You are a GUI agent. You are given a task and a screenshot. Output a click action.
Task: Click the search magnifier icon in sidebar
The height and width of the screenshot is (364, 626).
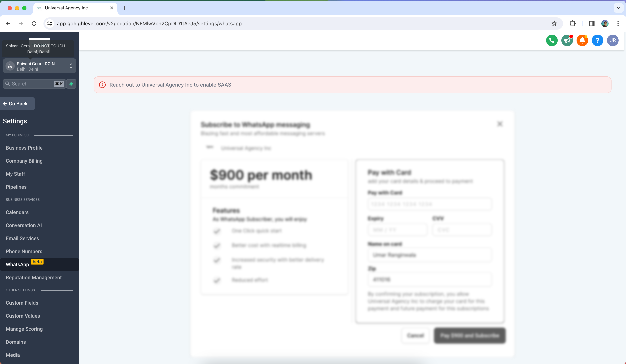pyautogui.click(x=8, y=84)
